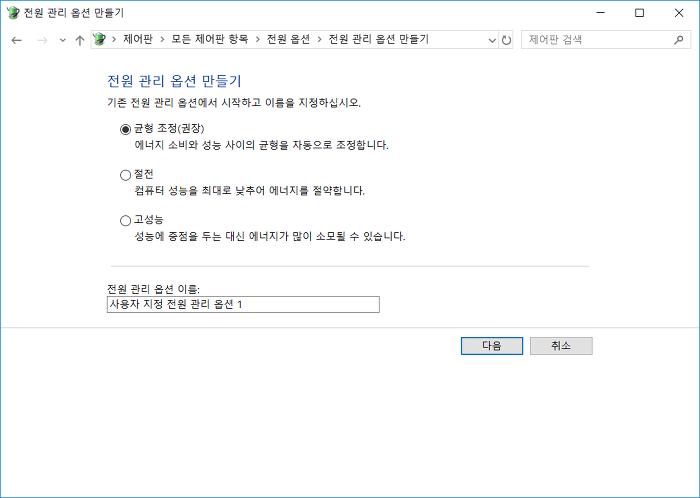Click the 제어판 검색 search field

[605, 40]
